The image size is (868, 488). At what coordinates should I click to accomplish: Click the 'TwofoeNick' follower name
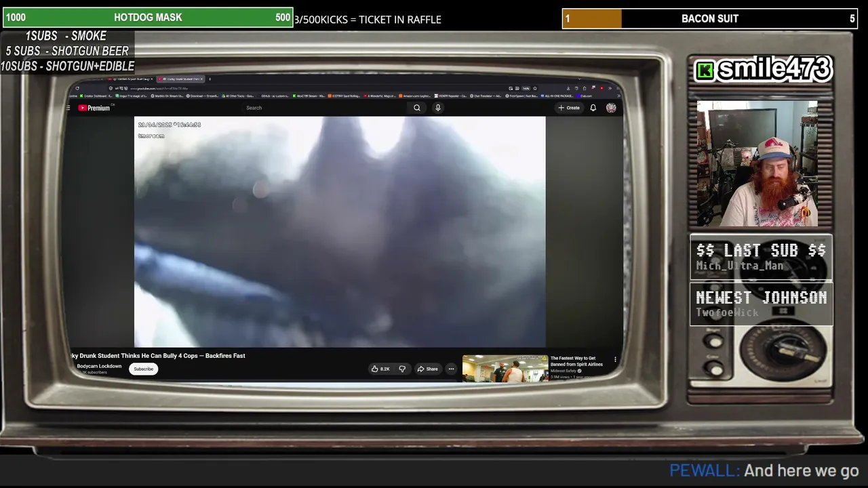coord(727,312)
